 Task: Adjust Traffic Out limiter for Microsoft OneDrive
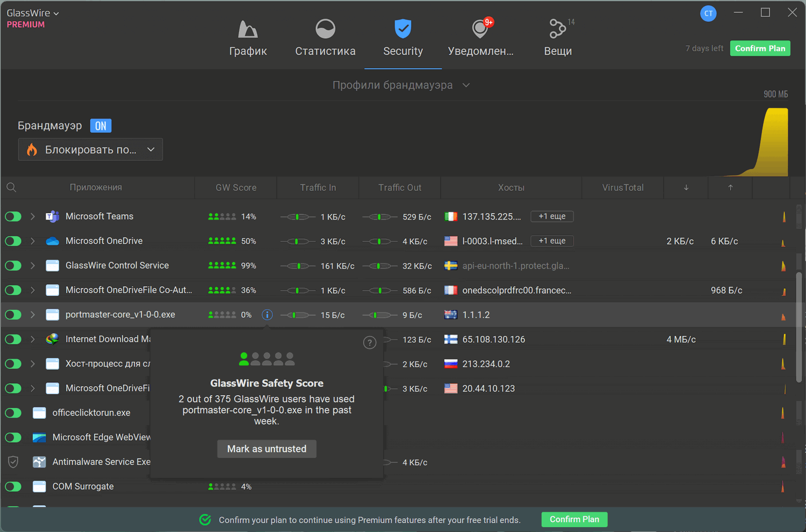click(x=380, y=242)
